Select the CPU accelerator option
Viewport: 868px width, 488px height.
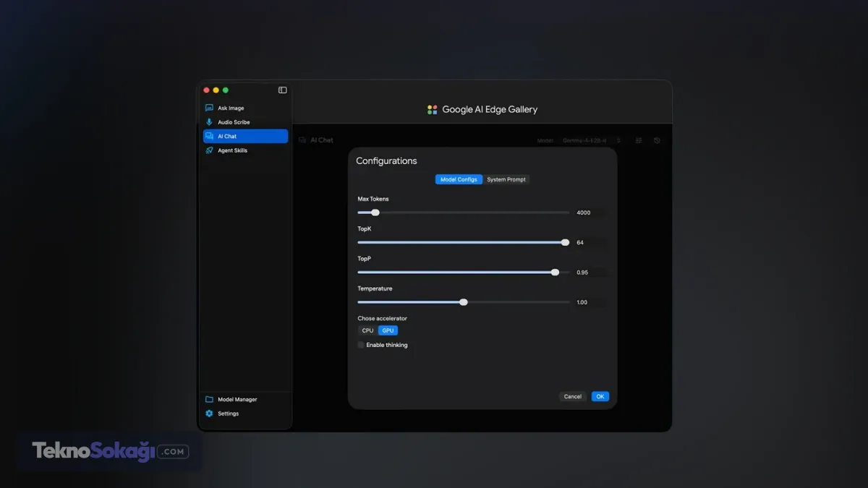pyautogui.click(x=367, y=330)
